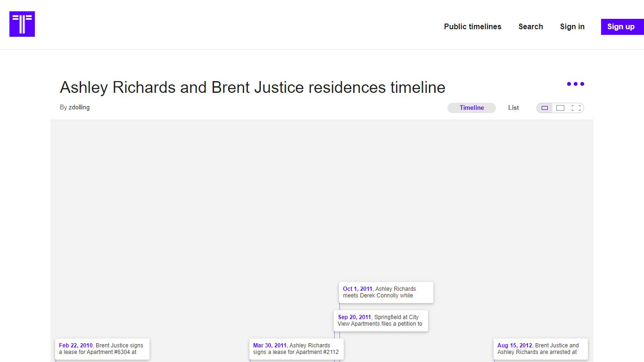Image resolution: width=644 pixels, height=362 pixels.
Task: Open Public timelines page
Action: (472, 27)
